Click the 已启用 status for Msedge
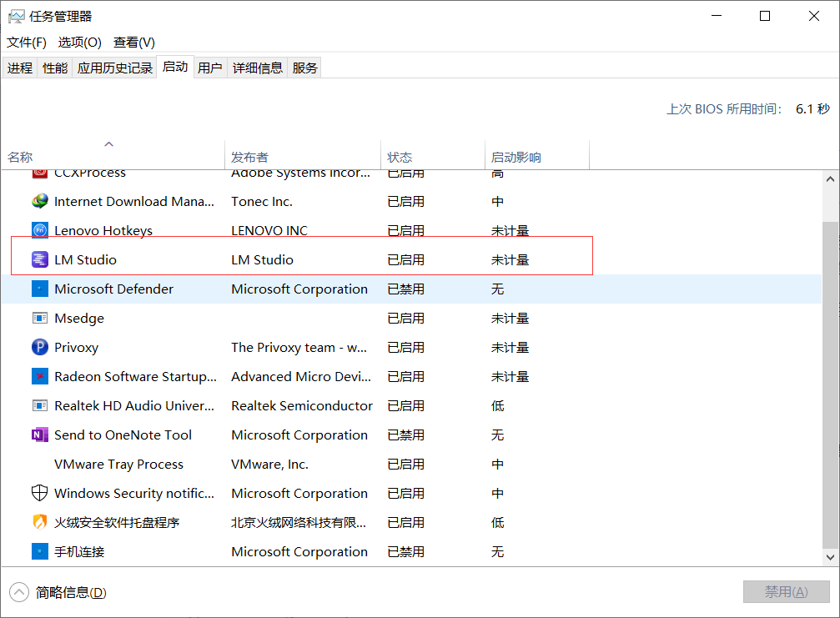This screenshot has height=618, width=840. tap(406, 318)
